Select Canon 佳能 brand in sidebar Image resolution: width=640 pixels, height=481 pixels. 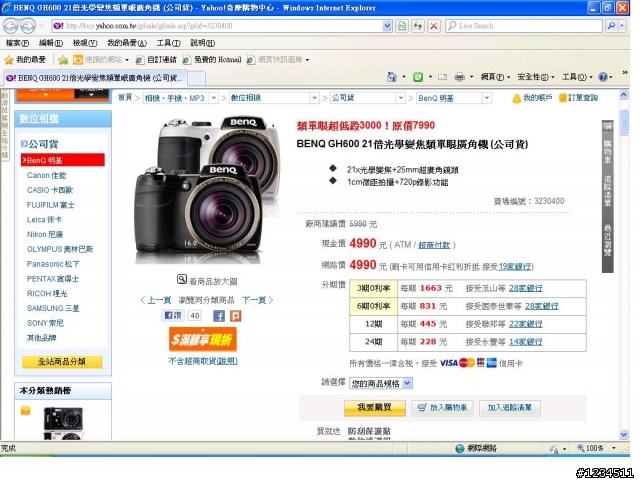pos(47,175)
